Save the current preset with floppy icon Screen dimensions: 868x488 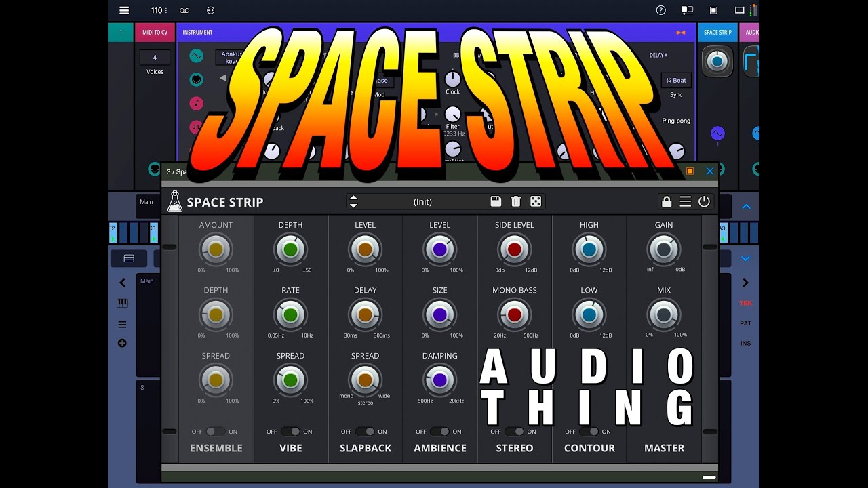[x=496, y=201]
